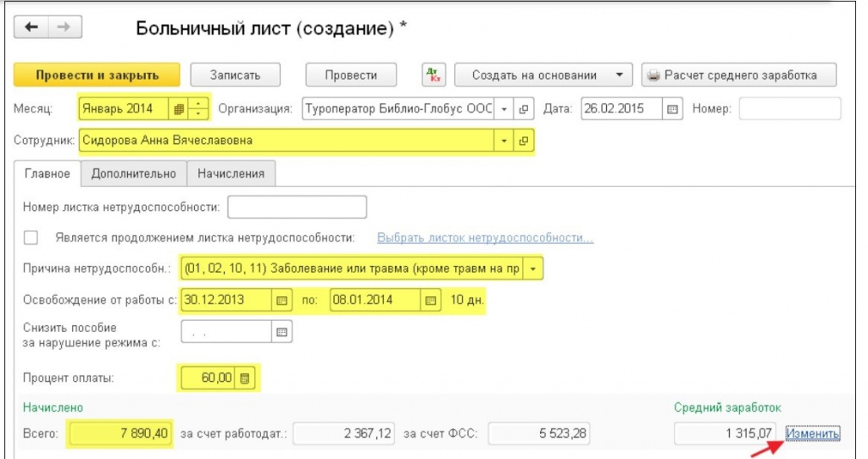
Task: Click the forward navigation arrow
Action: 64,28
